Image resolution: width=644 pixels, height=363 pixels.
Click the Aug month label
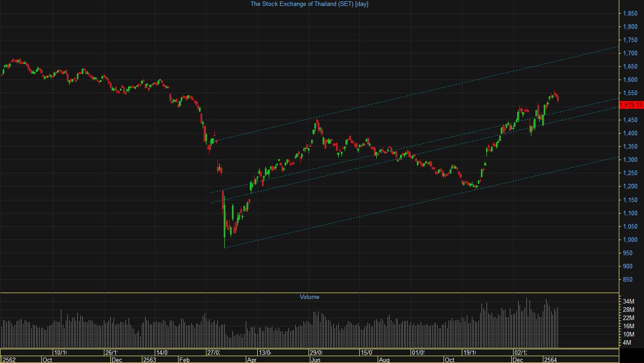(384, 360)
